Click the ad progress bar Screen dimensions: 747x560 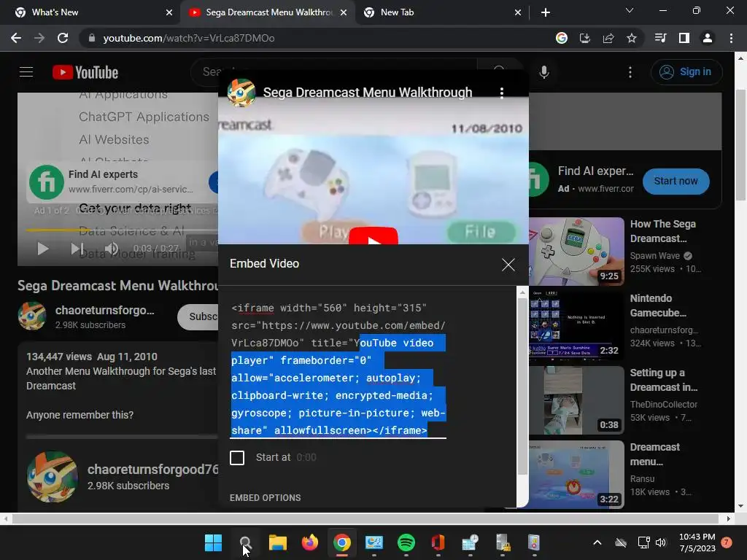(122, 230)
